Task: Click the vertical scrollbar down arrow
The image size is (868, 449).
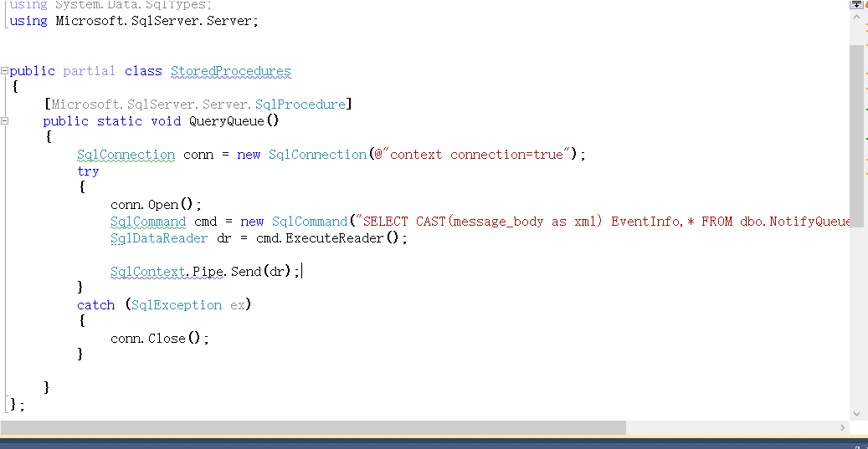Action: tap(855, 413)
